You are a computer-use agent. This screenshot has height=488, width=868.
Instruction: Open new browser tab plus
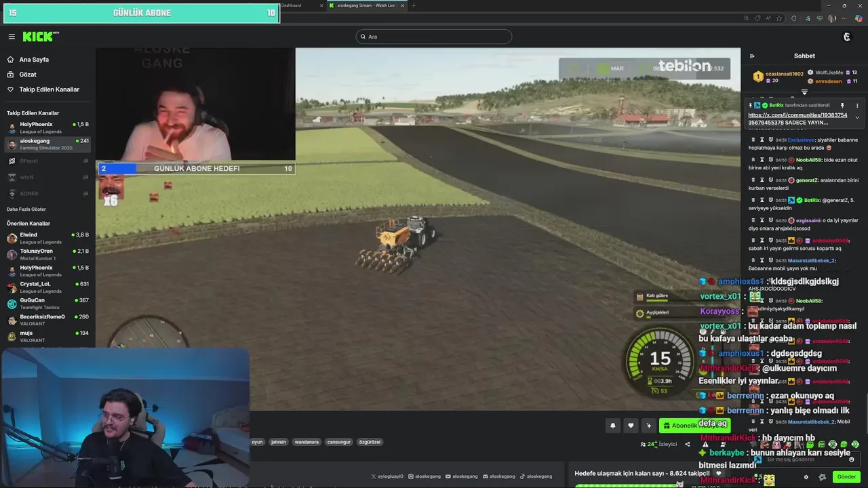(414, 5)
